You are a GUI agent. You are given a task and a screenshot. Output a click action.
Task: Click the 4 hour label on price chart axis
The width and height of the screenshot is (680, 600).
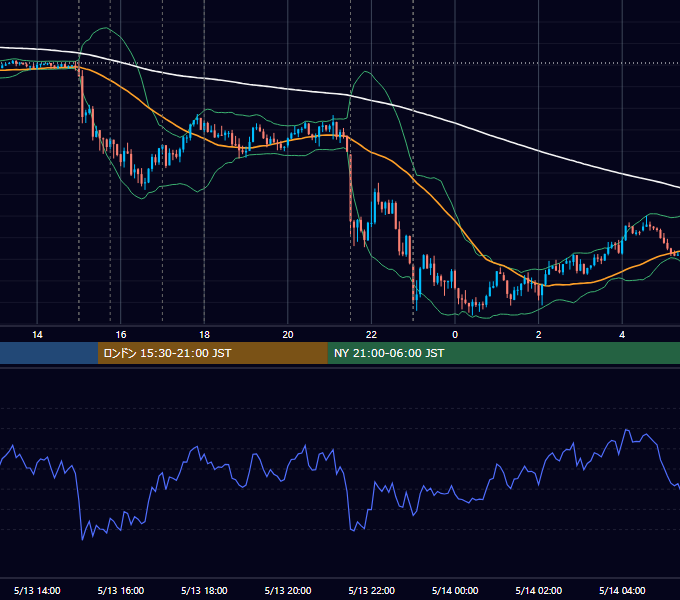tap(622, 335)
